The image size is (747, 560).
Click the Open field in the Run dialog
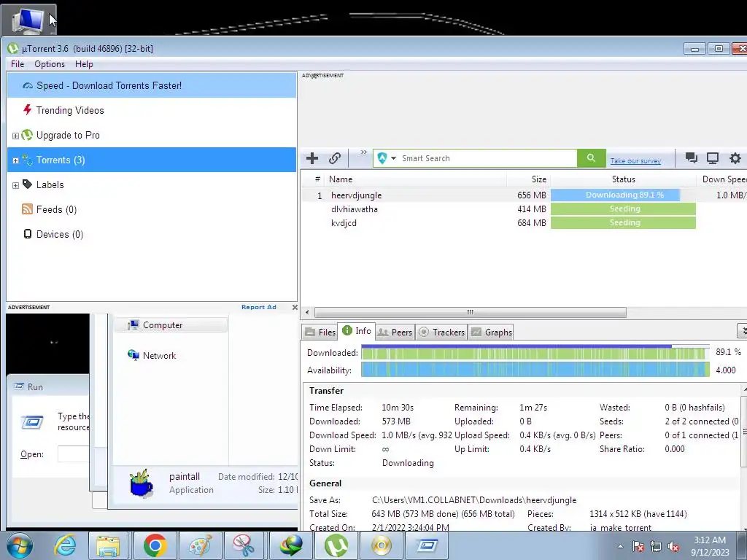pos(74,454)
